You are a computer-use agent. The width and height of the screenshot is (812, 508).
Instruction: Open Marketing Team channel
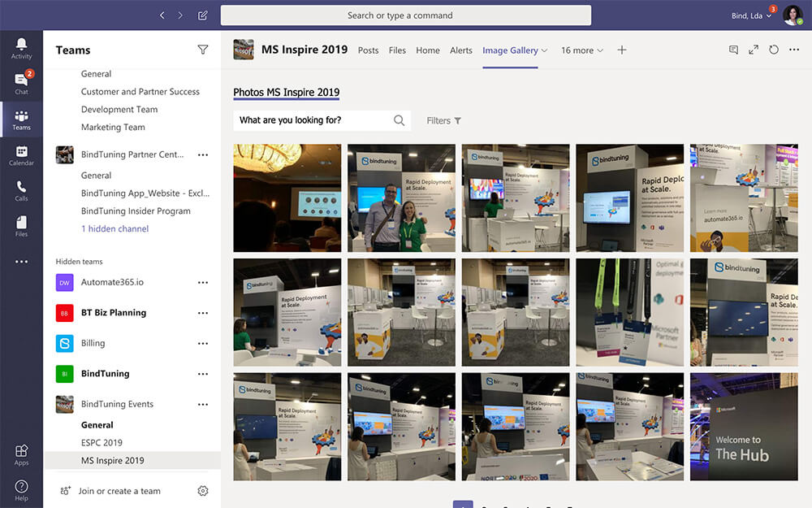(113, 127)
